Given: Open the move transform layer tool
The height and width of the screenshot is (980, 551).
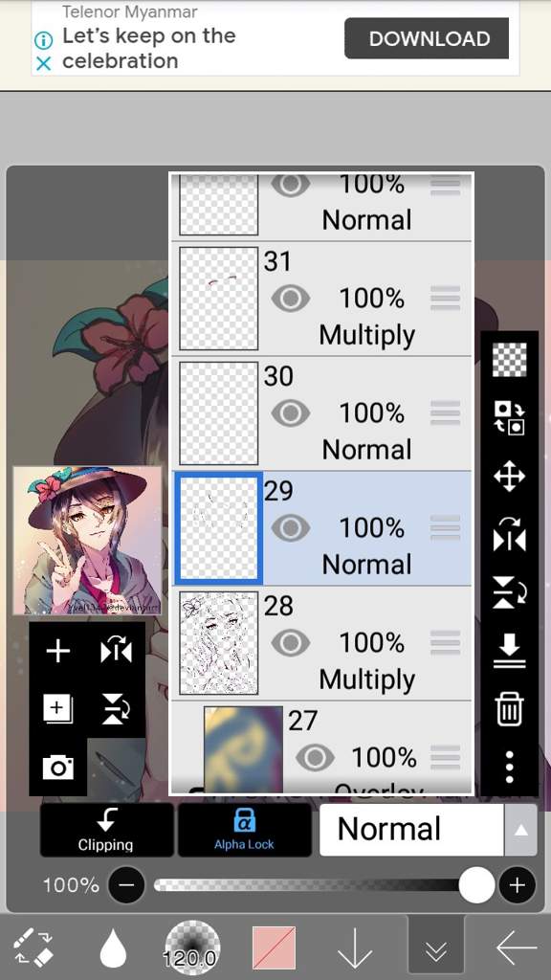Looking at the screenshot, I should [509, 477].
